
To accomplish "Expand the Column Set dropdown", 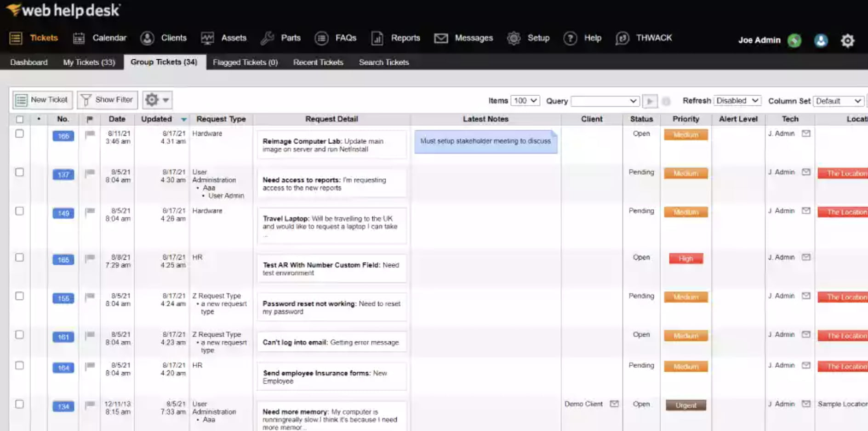I will coord(838,101).
